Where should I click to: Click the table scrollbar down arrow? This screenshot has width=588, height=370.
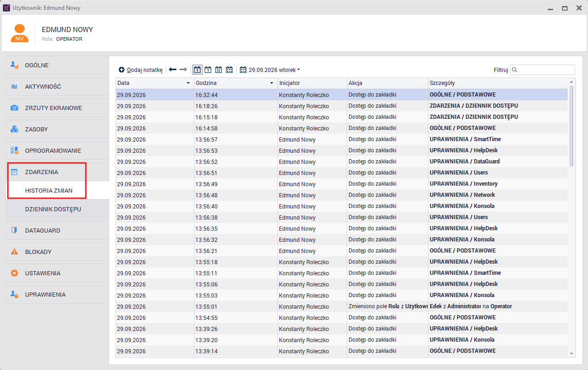point(571,354)
